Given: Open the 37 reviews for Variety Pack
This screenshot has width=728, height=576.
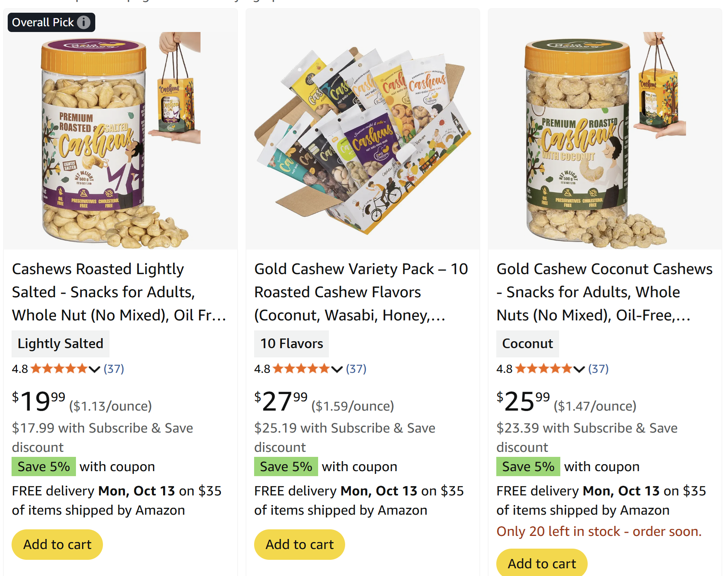Looking at the screenshot, I should click(356, 369).
